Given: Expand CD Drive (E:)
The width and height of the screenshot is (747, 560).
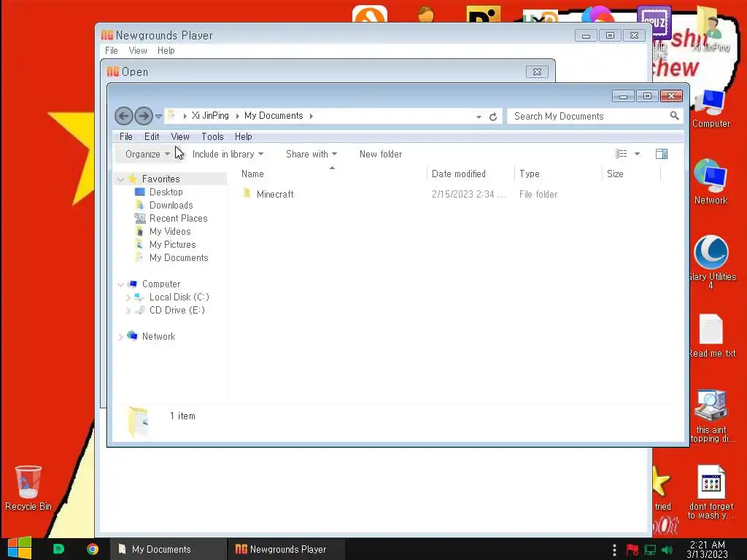Looking at the screenshot, I should pyautogui.click(x=128, y=311).
